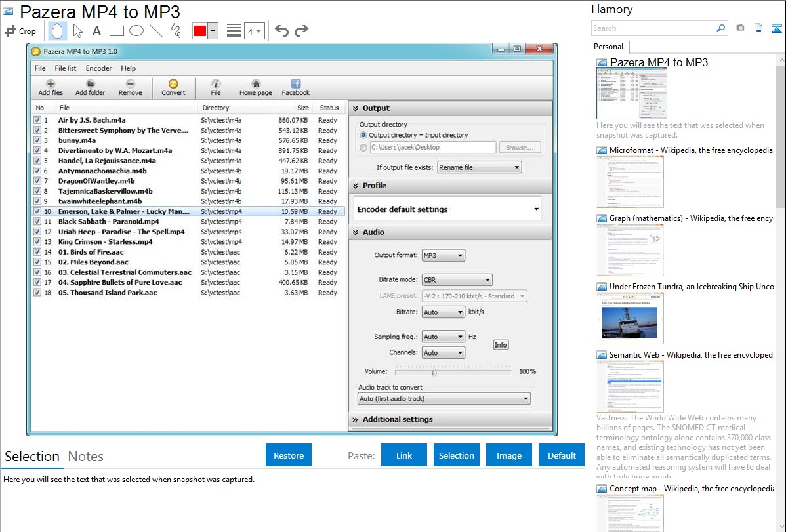Open the color swatch dropdown arrow
Screen dimensions: 786x532
tap(213, 31)
